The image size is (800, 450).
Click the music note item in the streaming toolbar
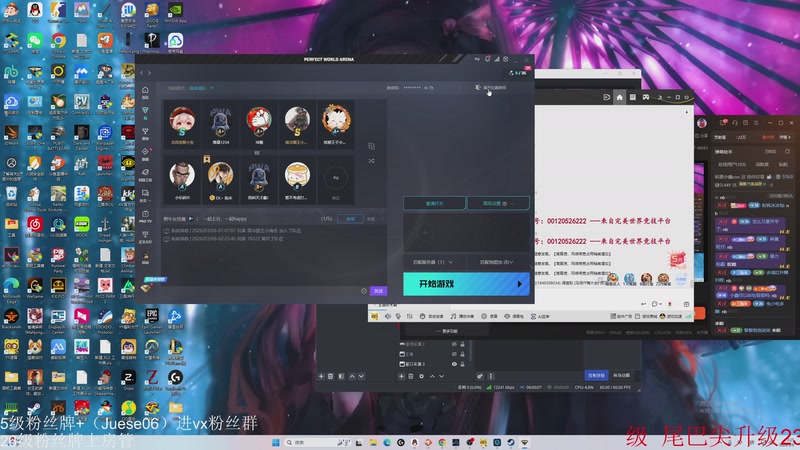(x=462, y=316)
